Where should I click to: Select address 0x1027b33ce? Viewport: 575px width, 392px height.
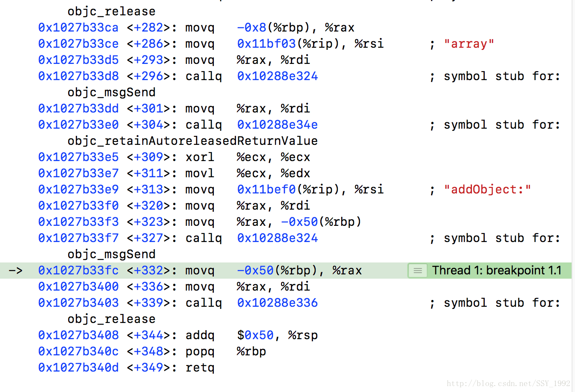click(78, 44)
